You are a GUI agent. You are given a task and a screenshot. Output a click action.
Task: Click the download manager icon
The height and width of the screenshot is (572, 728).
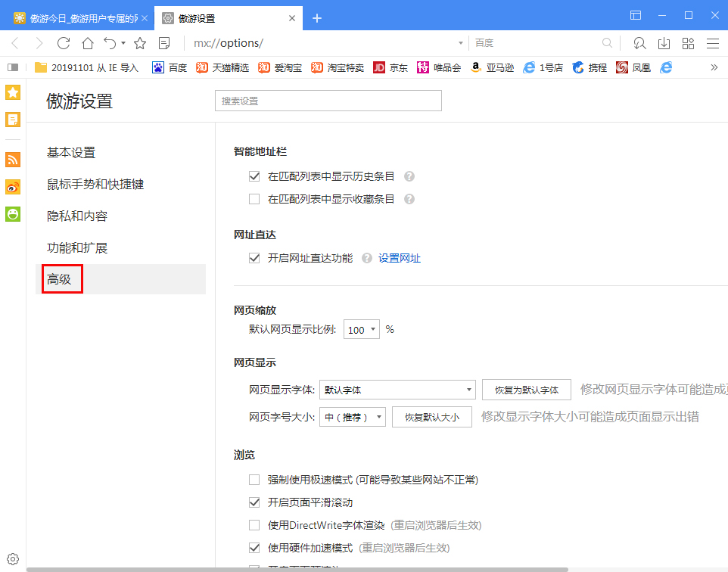click(664, 43)
